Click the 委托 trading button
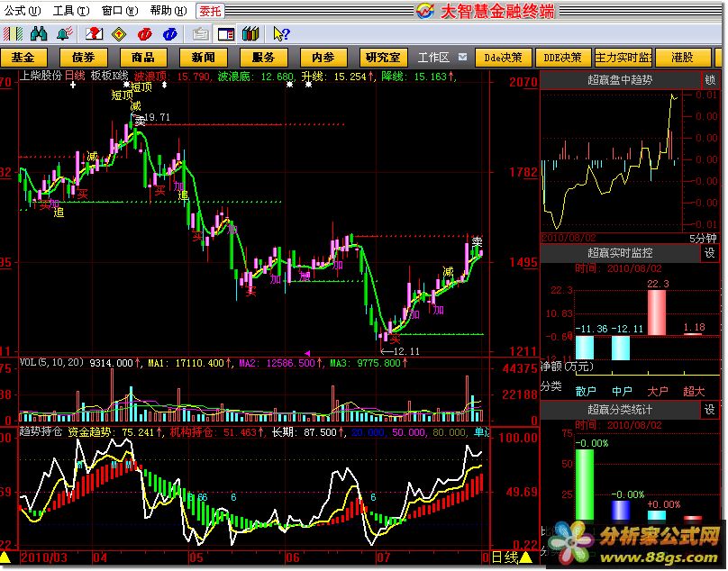This screenshot has height=571, width=728. [210, 11]
